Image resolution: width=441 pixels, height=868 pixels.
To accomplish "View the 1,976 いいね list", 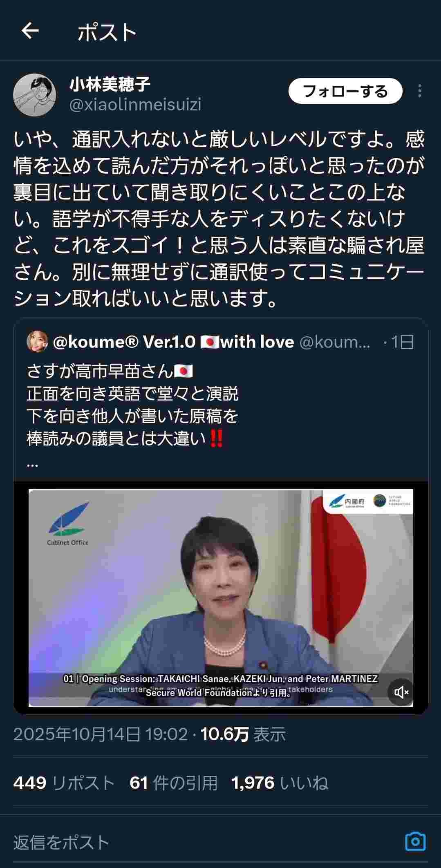I will pyautogui.click(x=280, y=783).
